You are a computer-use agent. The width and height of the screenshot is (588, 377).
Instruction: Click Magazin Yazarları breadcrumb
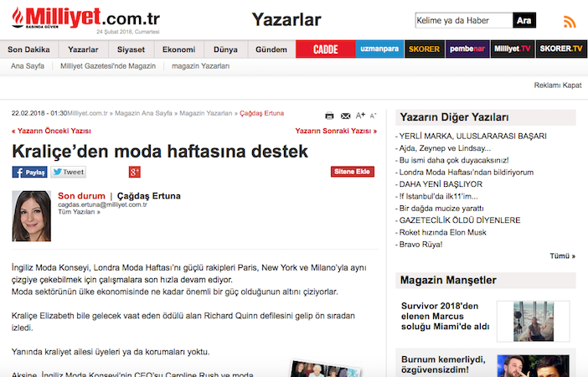point(206,113)
